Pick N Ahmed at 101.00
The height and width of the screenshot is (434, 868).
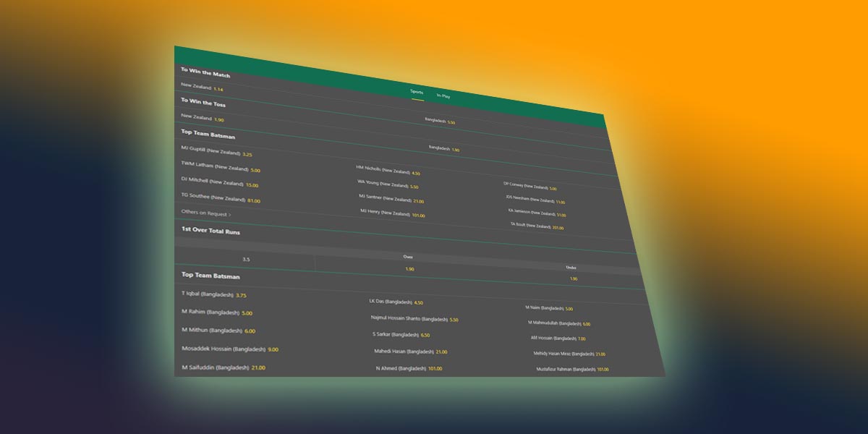pyautogui.click(x=409, y=369)
